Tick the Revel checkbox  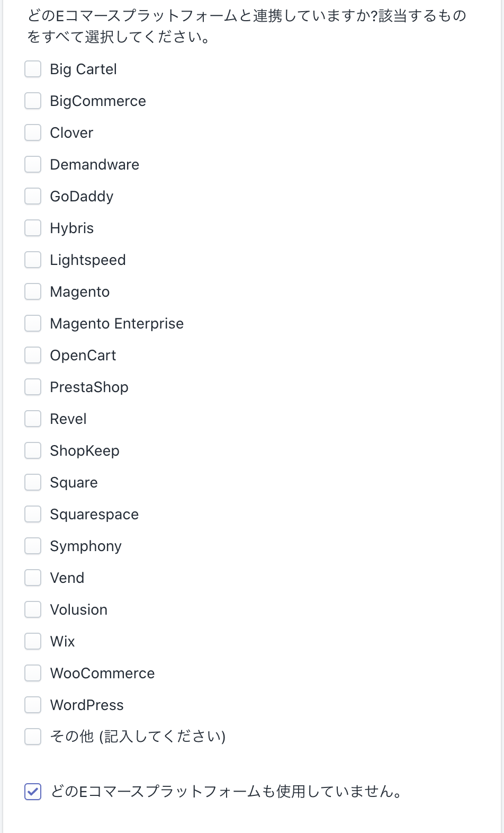[x=33, y=419]
